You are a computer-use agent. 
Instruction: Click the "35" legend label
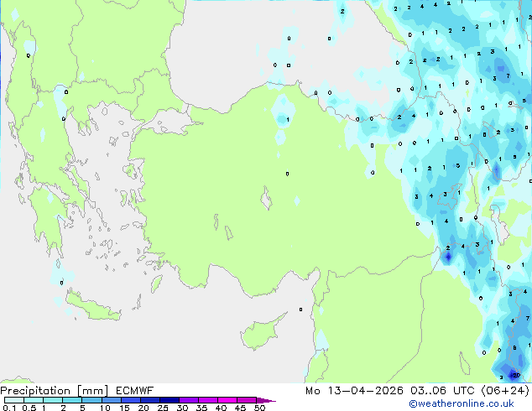tap(201, 408)
